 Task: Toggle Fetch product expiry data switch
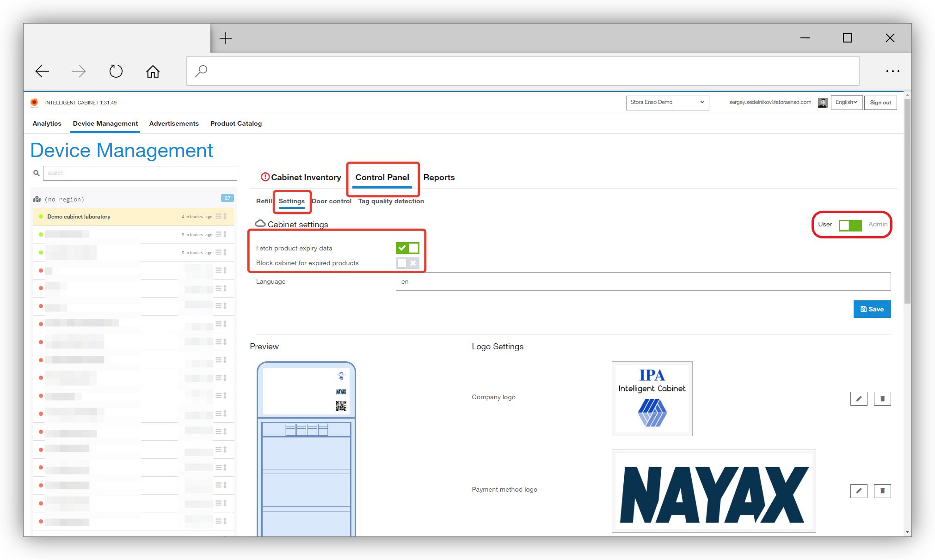tap(407, 248)
